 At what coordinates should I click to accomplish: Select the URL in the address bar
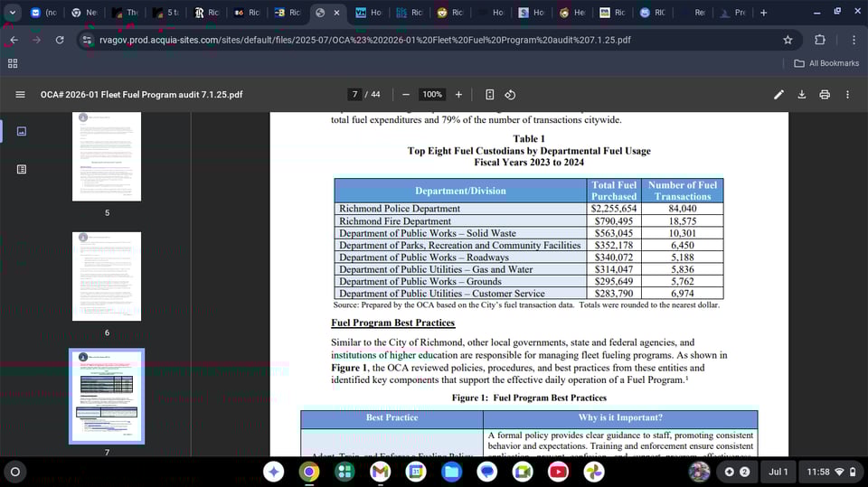[365, 40]
